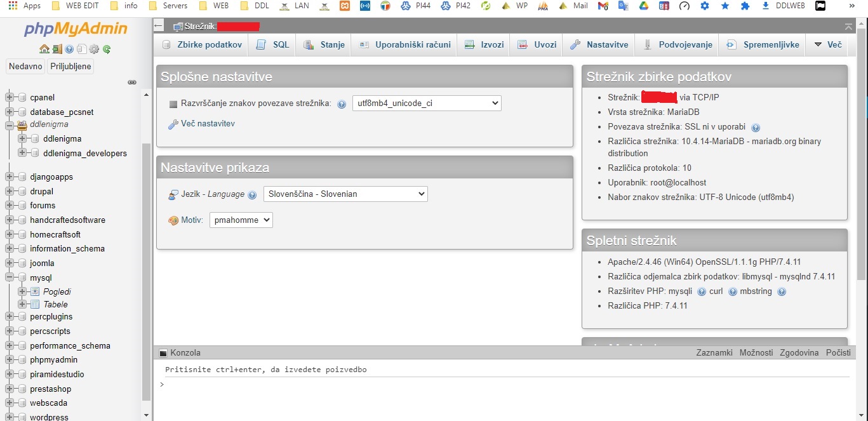Click help icon next to Language label
Screen dimensions: 868x421
(x=252, y=195)
